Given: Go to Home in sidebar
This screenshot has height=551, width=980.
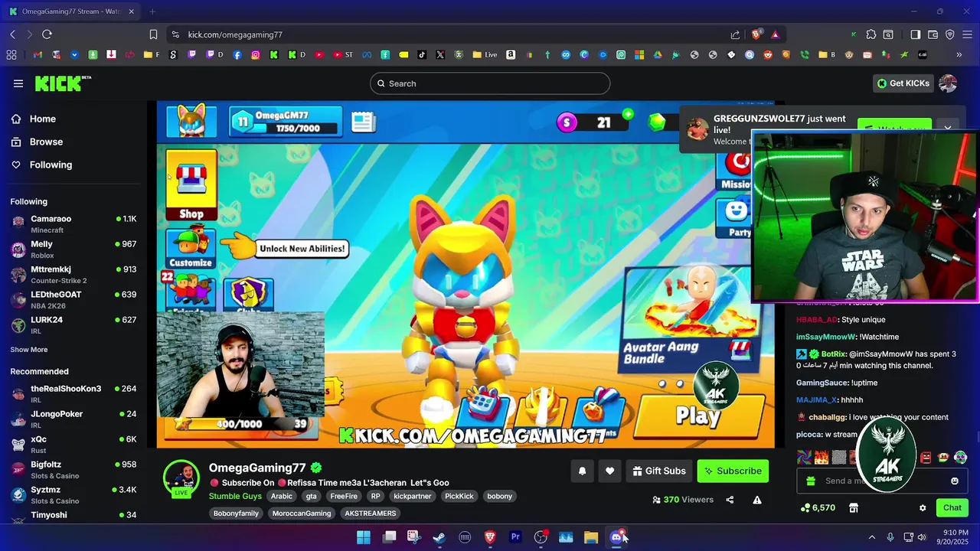Looking at the screenshot, I should coord(43,119).
